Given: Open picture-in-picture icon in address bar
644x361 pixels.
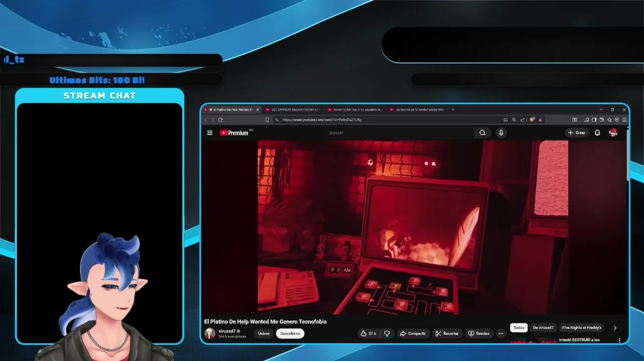Looking at the screenshot, I should click(x=506, y=120).
